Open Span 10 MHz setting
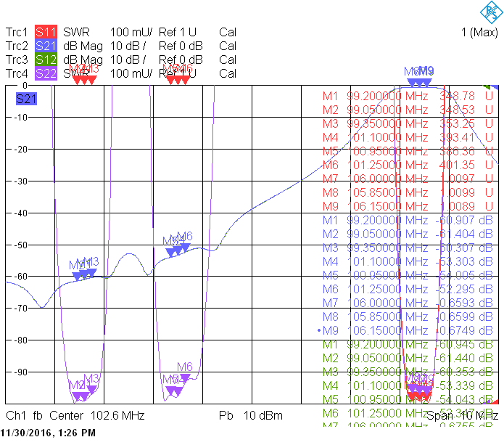The height and width of the screenshot is (445, 504). tap(462, 416)
